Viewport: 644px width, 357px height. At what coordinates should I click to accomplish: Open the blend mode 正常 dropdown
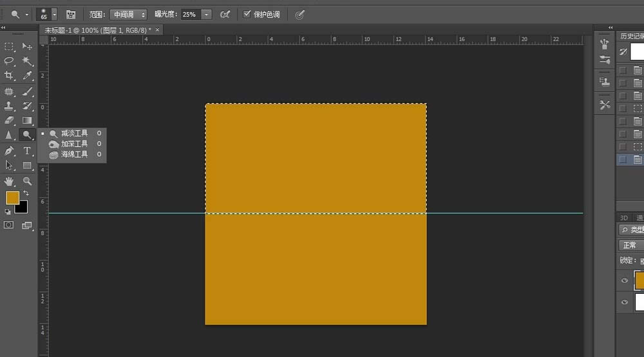[631, 246]
